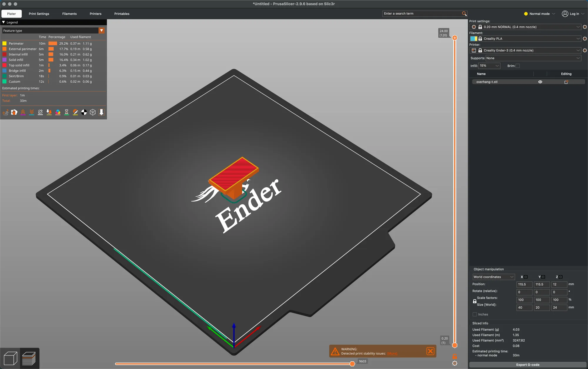The width and height of the screenshot is (588, 369).
Task: Click the Name column header
Action: [481, 74]
